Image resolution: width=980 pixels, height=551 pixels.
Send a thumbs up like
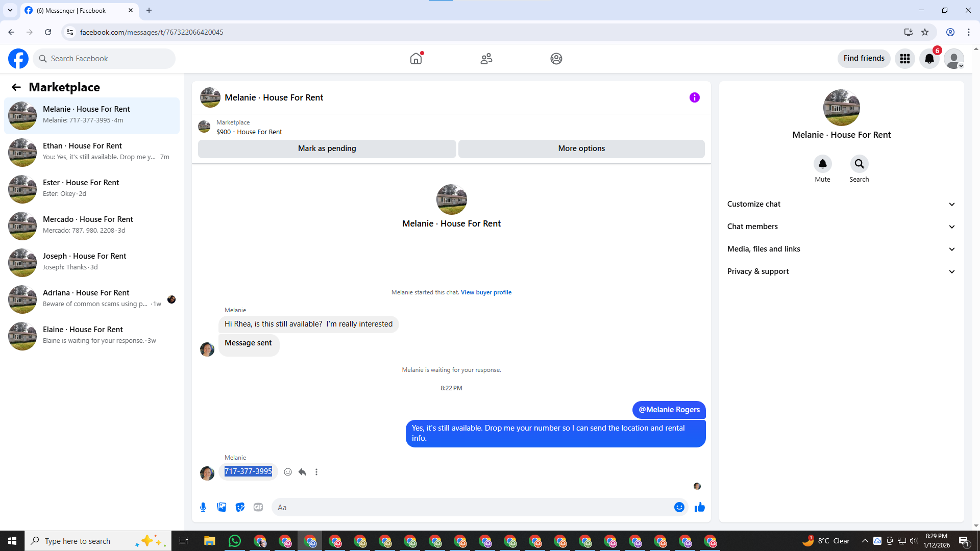(x=699, y=507)
